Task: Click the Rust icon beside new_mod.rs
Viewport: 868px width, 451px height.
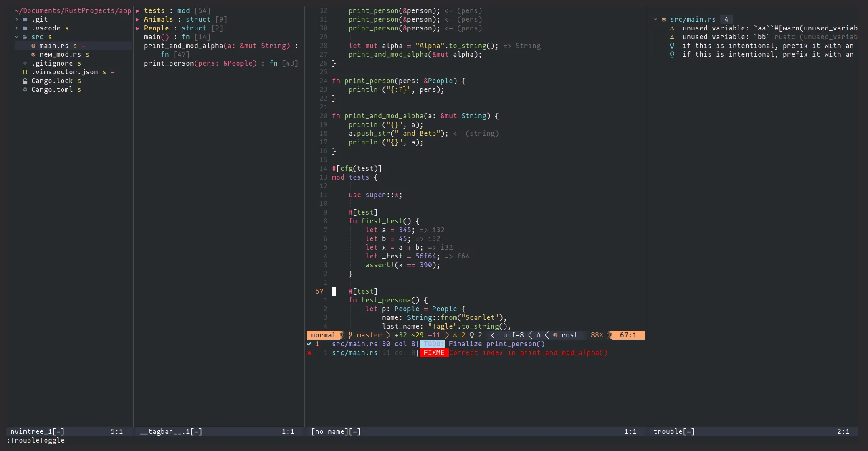Action: pyautogui.click(x=33, y=55)
